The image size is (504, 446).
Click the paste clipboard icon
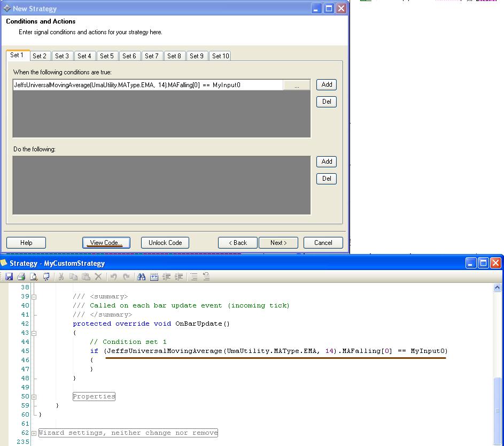pos(86,276)
